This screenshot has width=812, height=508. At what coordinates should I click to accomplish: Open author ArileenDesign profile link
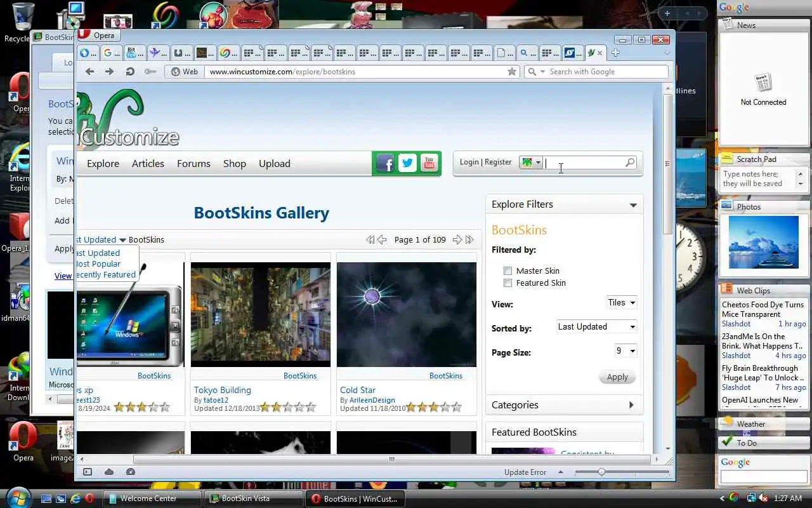coord(372,400)
